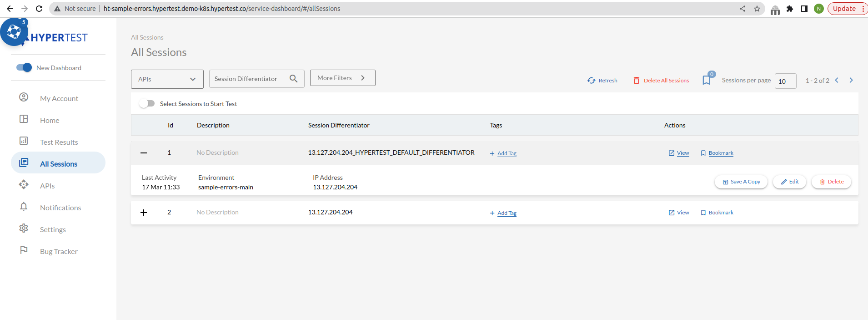Click the Delete button for session 1
Viewport: 868px width, 320px height.
(832, 182)
